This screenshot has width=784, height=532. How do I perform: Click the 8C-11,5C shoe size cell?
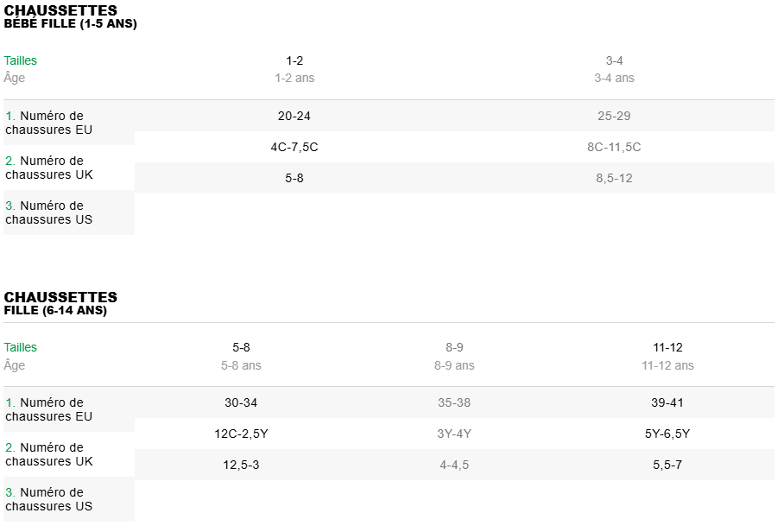click(x=614, y=147)
